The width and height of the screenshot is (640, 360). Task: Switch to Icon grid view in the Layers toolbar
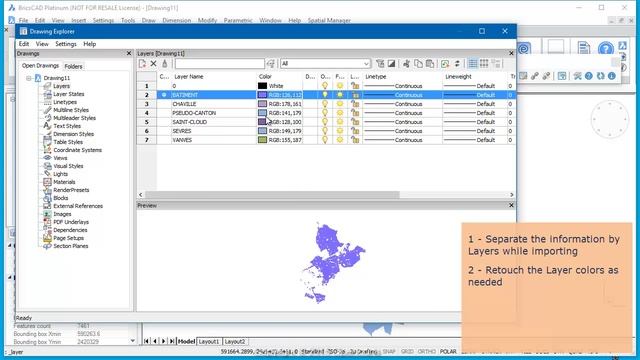click(x=484, y=64)
